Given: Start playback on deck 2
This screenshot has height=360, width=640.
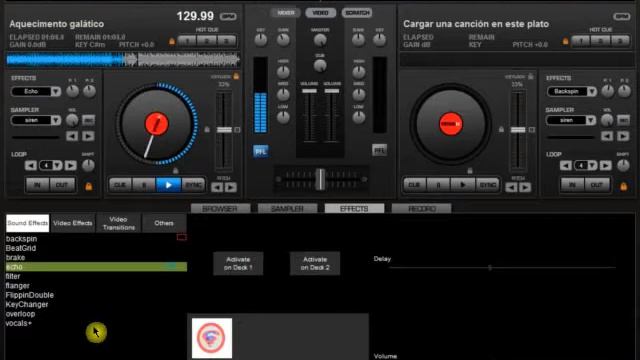Looking at the screenshot, I should [x=463, y=185].
